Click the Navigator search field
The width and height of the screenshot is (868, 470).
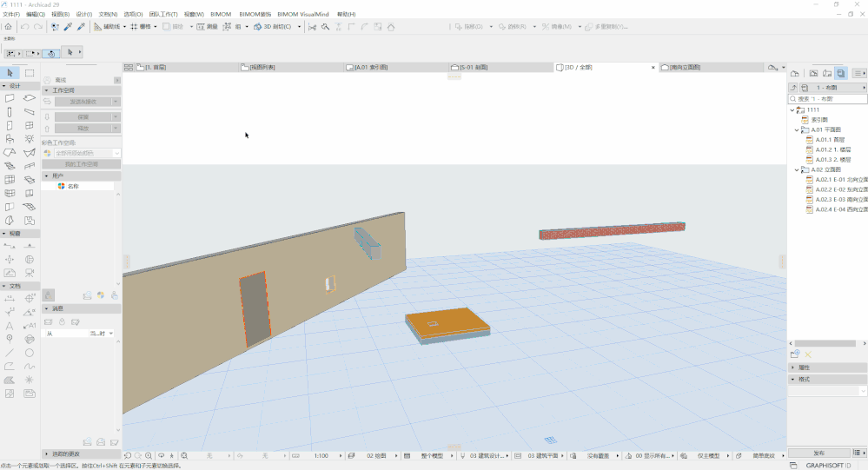(x=827, y=98)
